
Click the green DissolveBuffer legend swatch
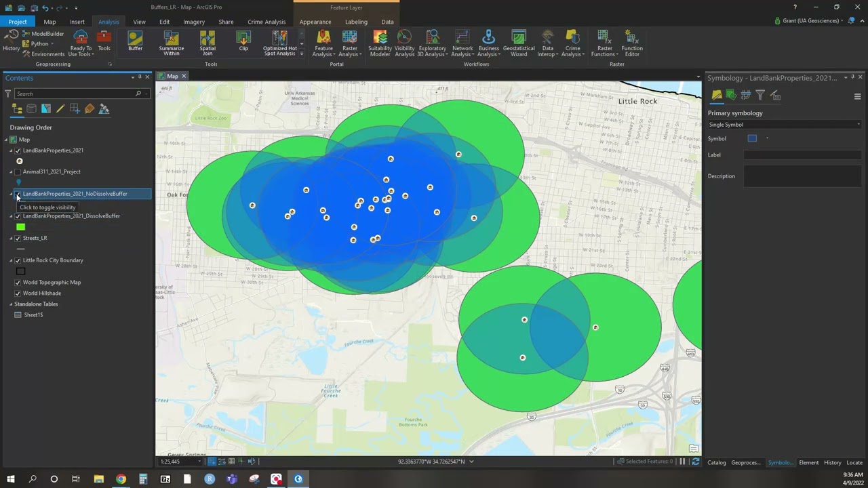[x=21, y=227]
